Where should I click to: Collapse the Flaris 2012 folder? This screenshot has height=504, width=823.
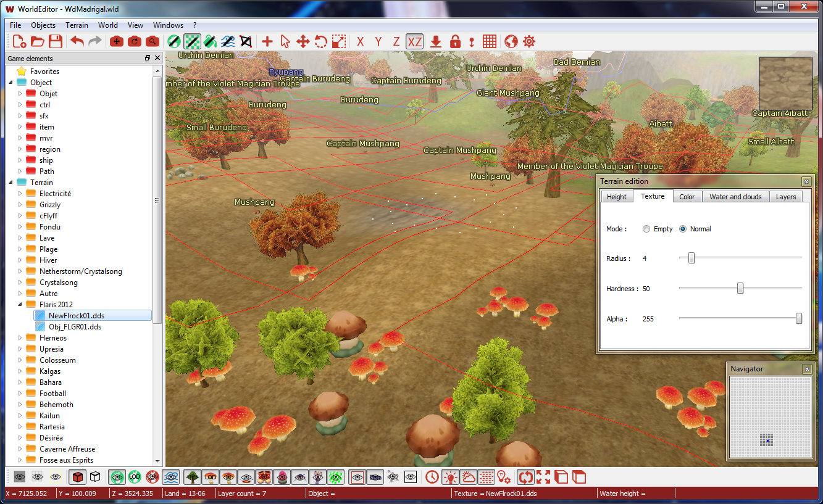coord(20,305)
